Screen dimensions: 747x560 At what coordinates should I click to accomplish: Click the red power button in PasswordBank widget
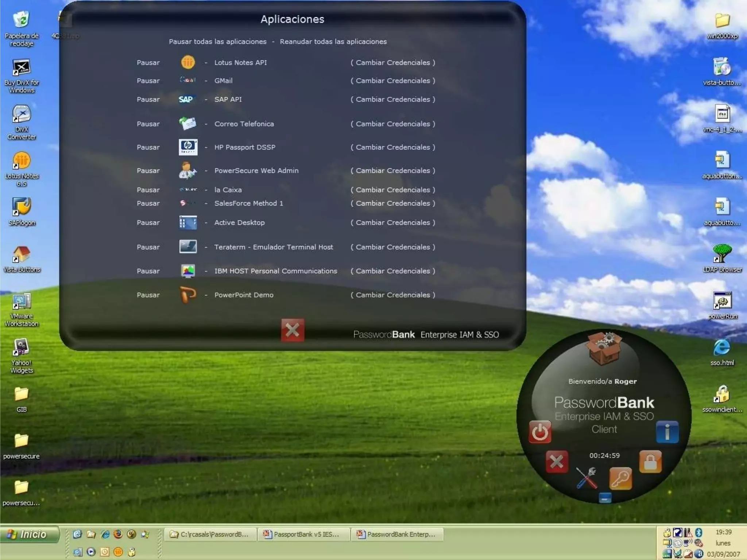[540, 432]
